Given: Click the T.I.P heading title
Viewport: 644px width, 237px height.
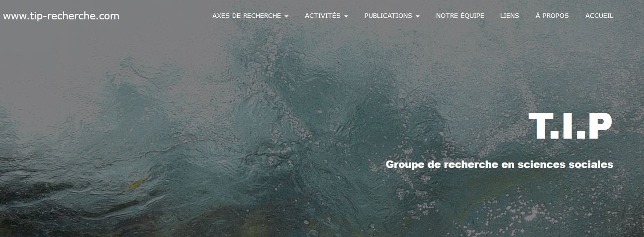Looking at the screenshot, I should 570,127.
